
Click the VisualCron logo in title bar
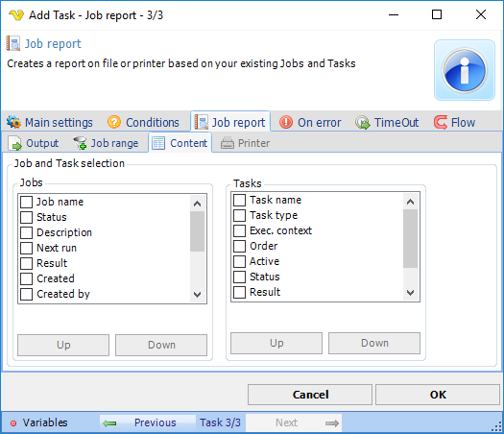click(x=16, y=14)
